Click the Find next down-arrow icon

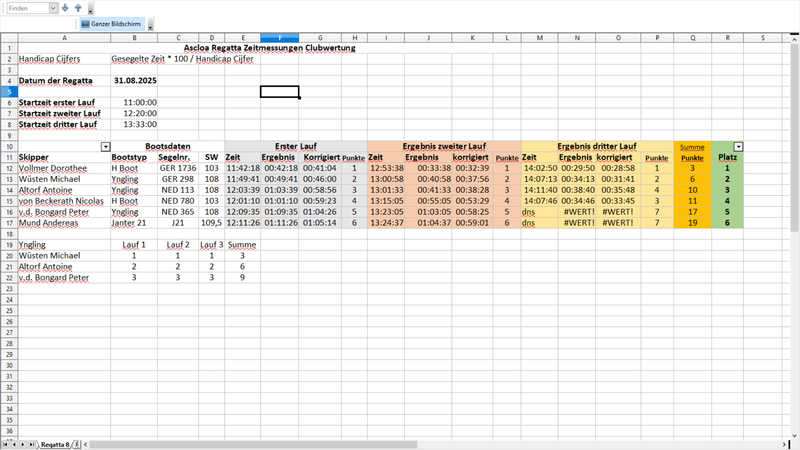[65, 8]
